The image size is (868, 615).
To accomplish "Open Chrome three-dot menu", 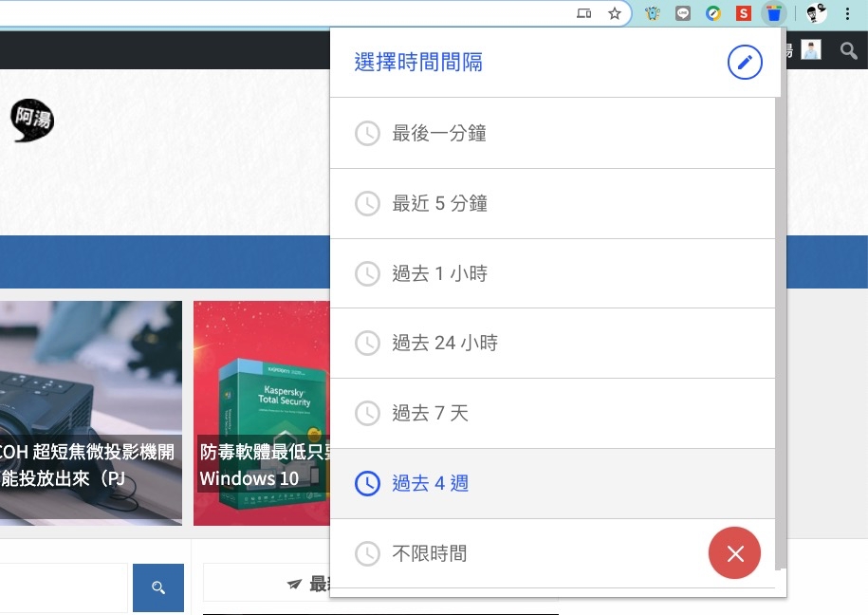I will (847, 14).
